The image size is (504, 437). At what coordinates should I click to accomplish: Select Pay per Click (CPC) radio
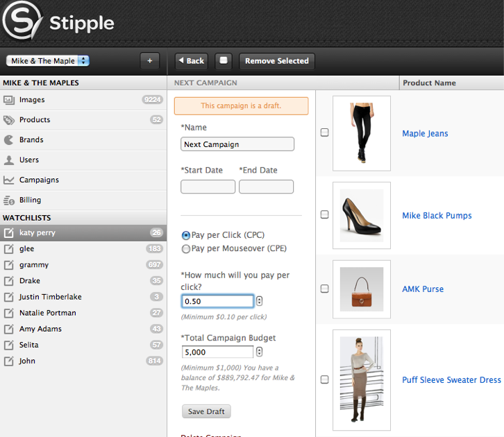pos(186,235)
